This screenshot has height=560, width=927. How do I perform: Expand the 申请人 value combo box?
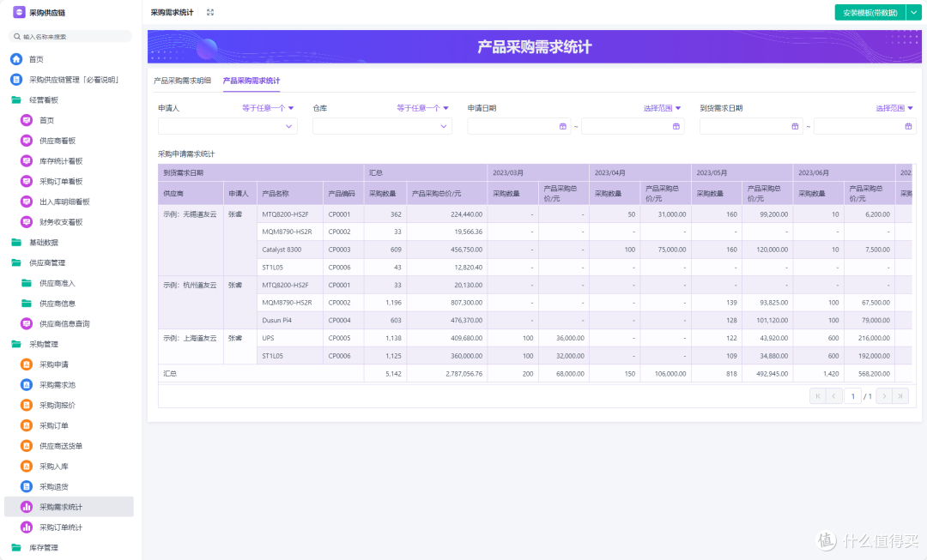coord(227,126)
